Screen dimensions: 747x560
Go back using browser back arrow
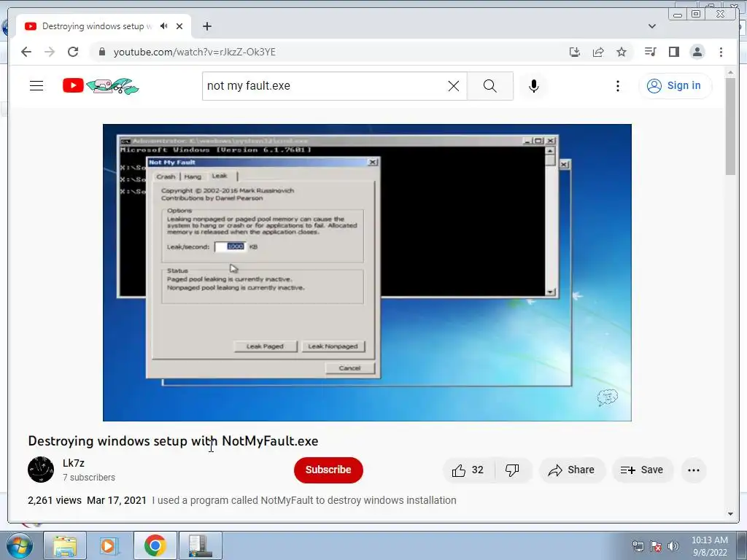(x=26, y=52)
